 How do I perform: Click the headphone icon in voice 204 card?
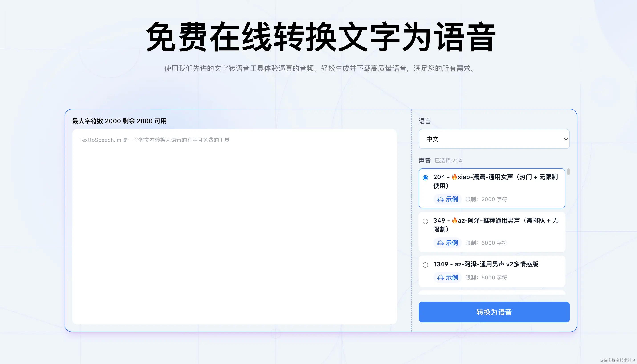[x=440, y=200]
